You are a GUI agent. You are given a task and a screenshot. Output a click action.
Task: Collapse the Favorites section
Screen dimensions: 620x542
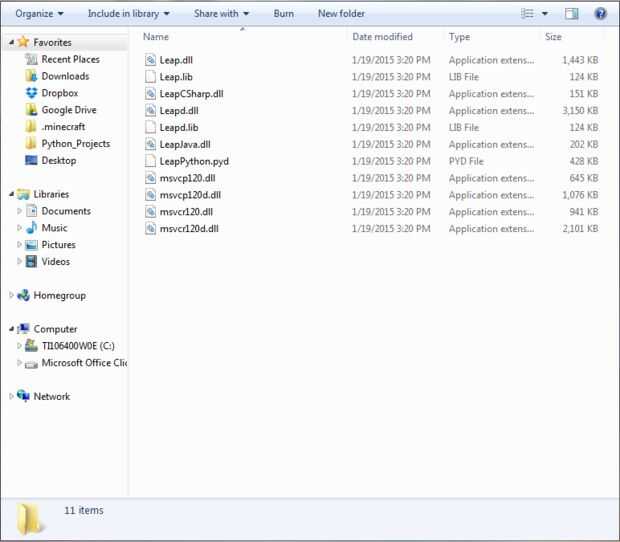pyautogui.click(x=11, y=42)
